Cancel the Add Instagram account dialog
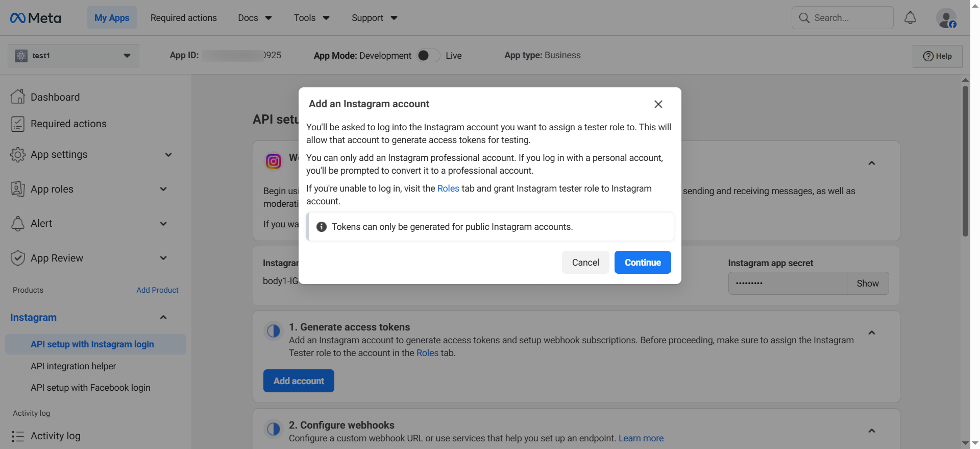The image size is (980, 449). click(x=585, y=263)
